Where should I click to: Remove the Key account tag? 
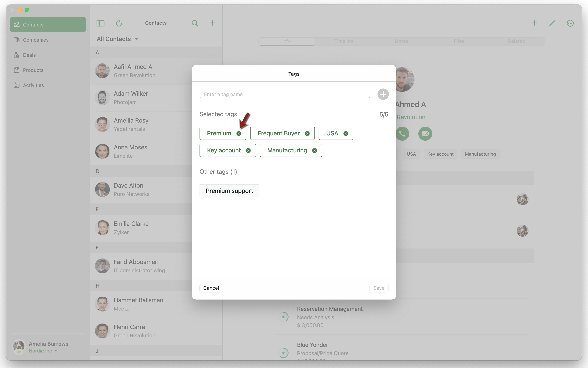pos(248,150)
